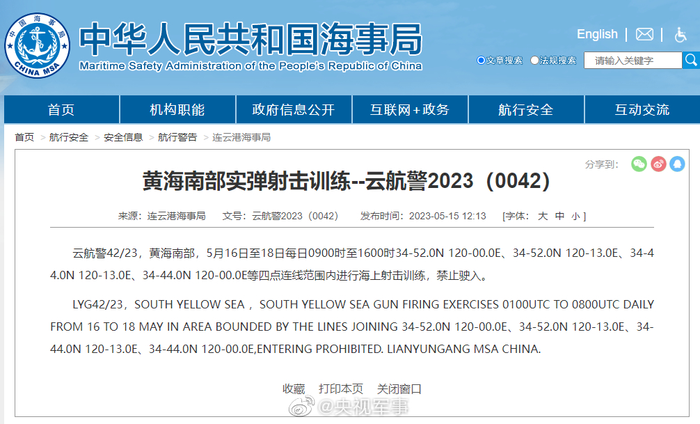The width and height of the screenshot is (700, 424).
Task: Click the blue search magnifier button
Action: (691, 60)
